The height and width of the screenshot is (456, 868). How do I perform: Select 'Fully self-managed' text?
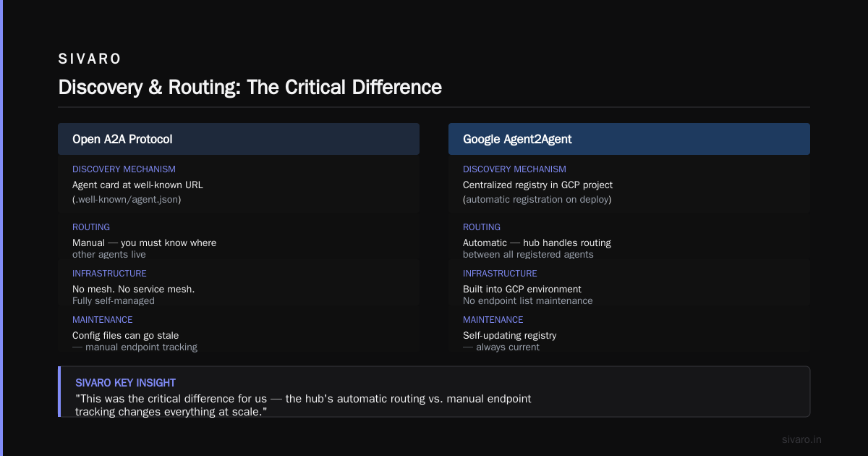pos(114,301)
